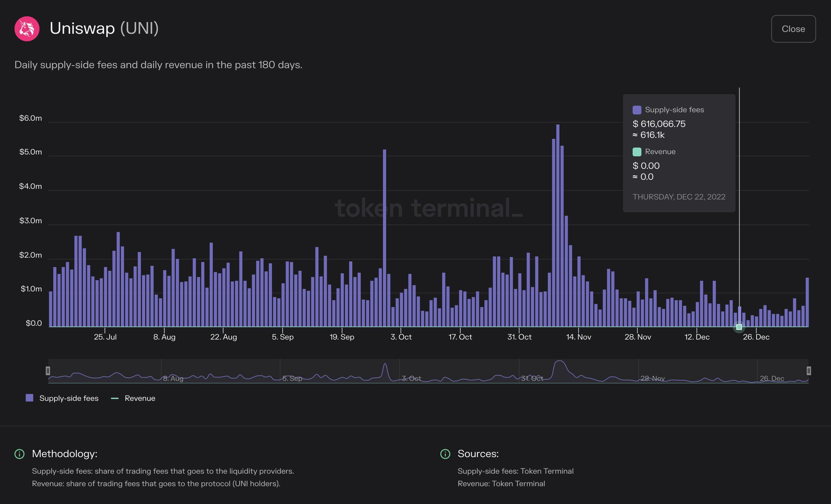
Task: Click the 28. Nov label in navigator
Action: pyautogui.click(x=652, y=378)
